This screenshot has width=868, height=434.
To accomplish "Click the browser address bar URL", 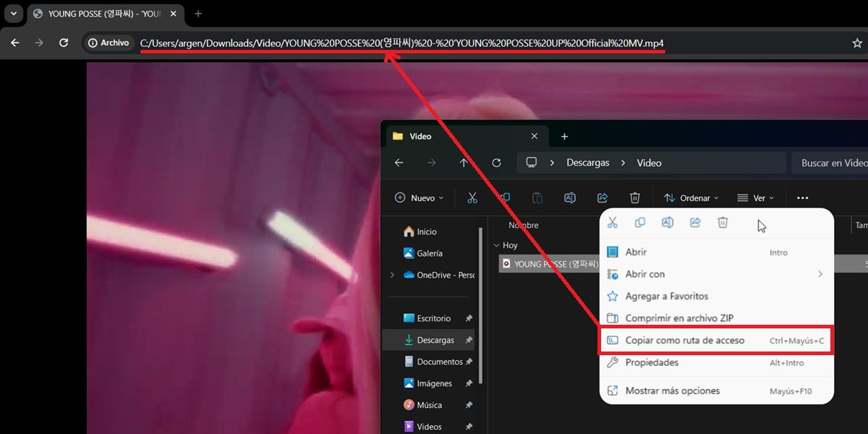I will [402, 43].
